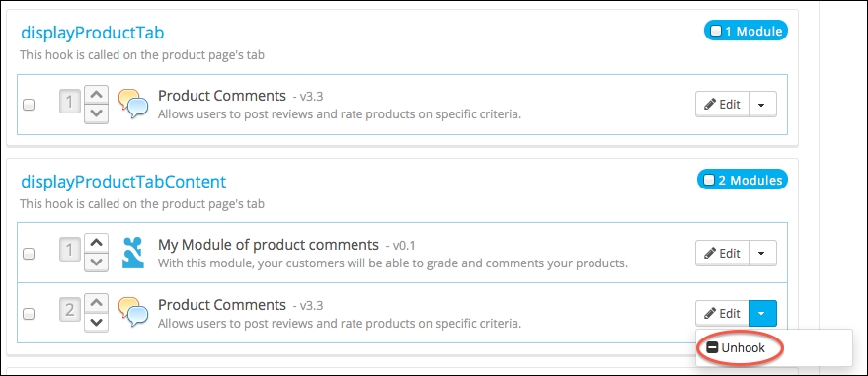
Task: Open the displayProductTab hook link
Action: (x=93, y=34)
